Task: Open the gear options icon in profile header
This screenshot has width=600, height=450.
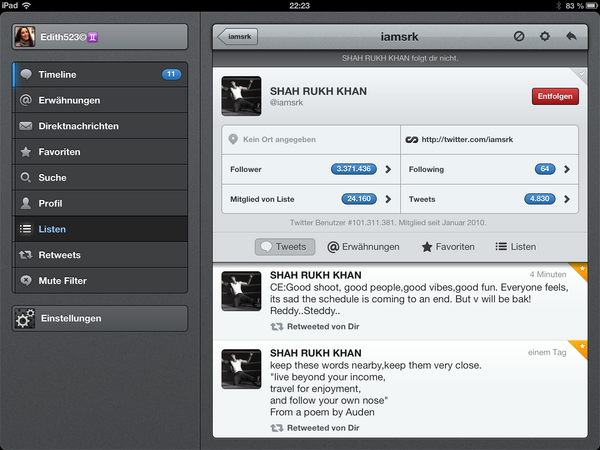Action: (545, 36)
